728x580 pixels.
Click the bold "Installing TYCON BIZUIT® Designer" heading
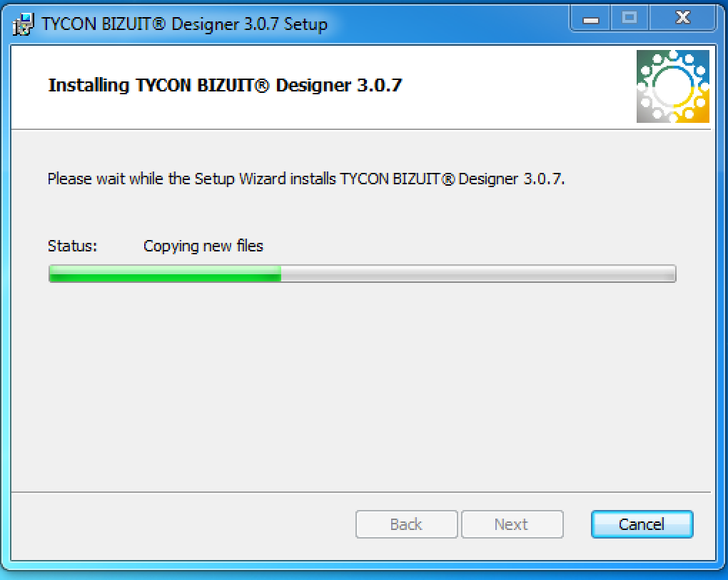click(200, 86)
